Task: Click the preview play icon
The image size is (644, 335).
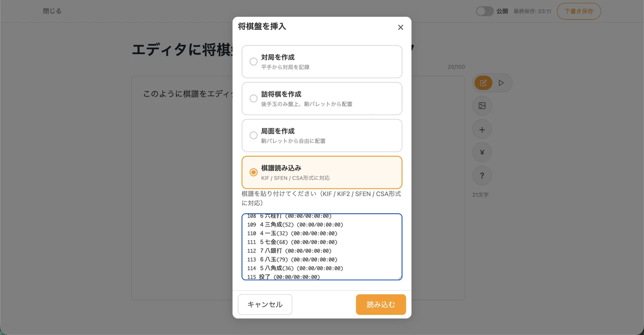Action: point(501,83)
